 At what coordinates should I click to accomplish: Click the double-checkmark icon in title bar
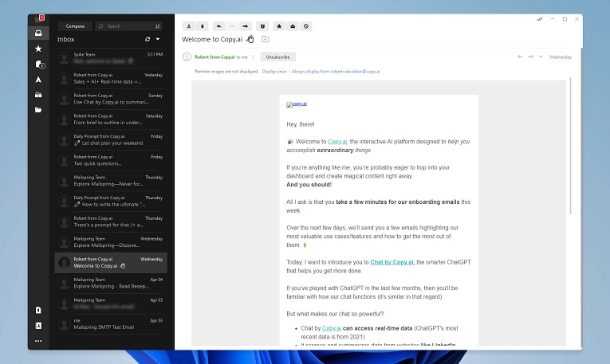[x=540, y=19]
